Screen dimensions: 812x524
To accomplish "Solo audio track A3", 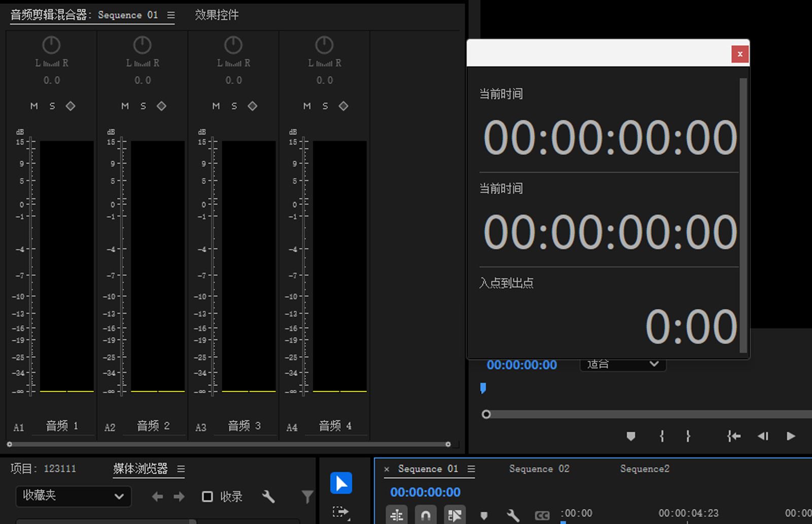I will pos(234,106).
